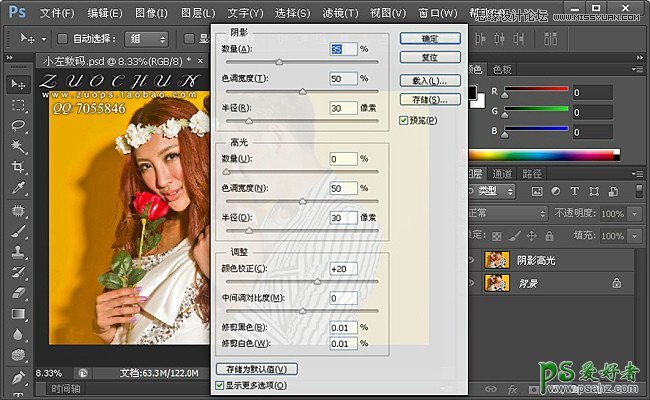Toggle the 预览(P) preview checkbox
This screenshot has width=650, height=400.
coord(403,120)
